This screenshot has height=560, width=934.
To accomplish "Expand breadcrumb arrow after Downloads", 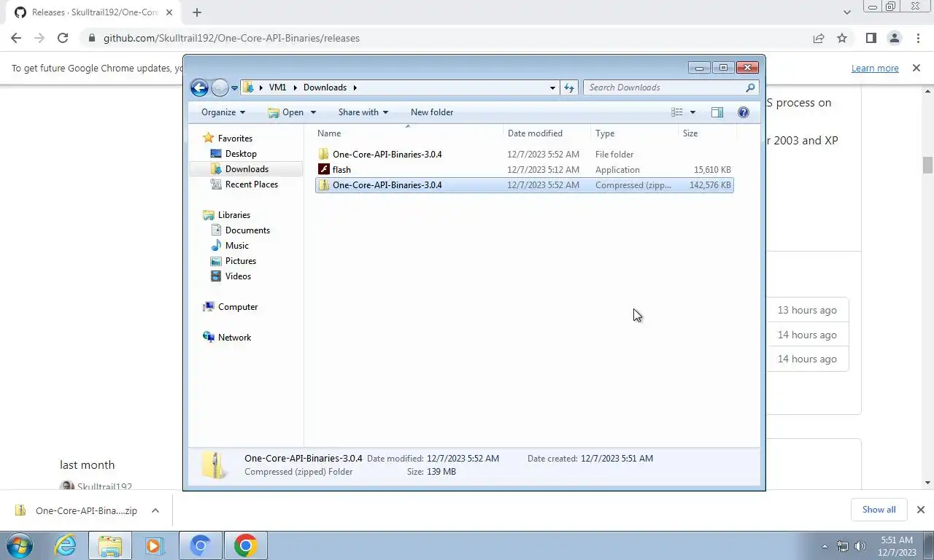I will pos(355,87).
